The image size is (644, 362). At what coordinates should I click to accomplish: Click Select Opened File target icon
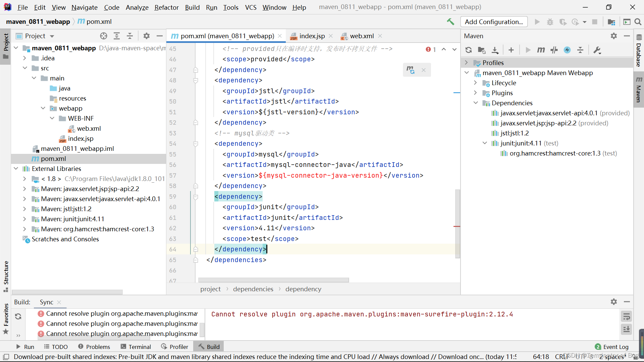(104, 36)
